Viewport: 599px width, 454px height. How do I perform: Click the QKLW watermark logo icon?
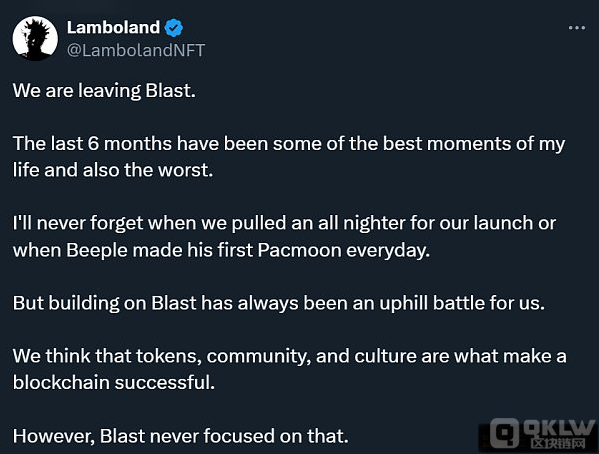pos(504,433)
